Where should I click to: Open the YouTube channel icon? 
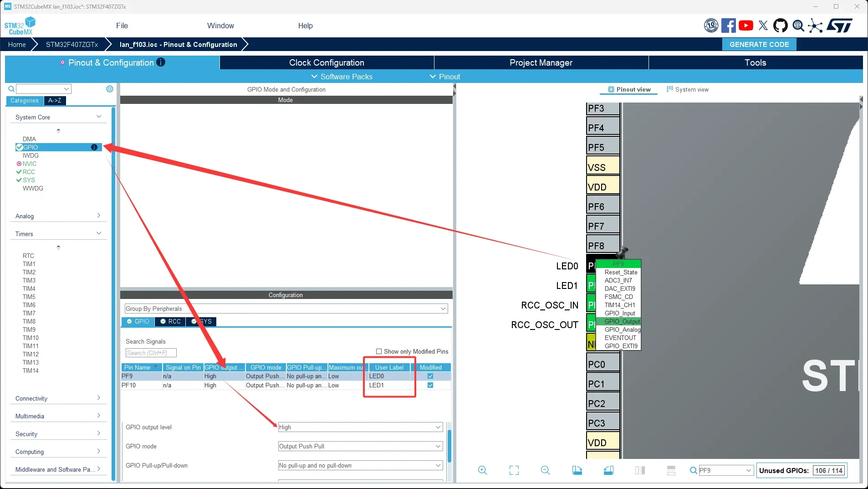[745, 26]
